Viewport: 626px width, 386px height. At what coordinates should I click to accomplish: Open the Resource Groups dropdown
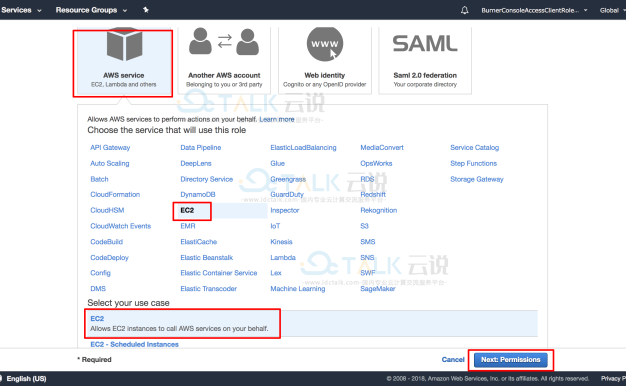coord(91,10)
